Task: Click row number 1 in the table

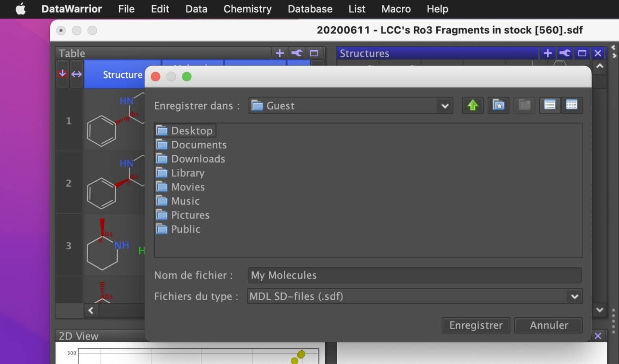Action: click(69, 120)
